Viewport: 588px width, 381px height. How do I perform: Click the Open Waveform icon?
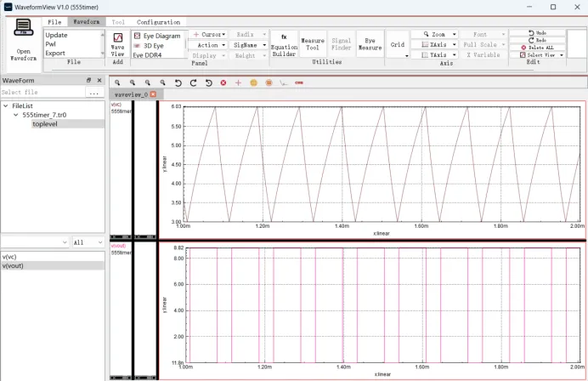(23, 29)
